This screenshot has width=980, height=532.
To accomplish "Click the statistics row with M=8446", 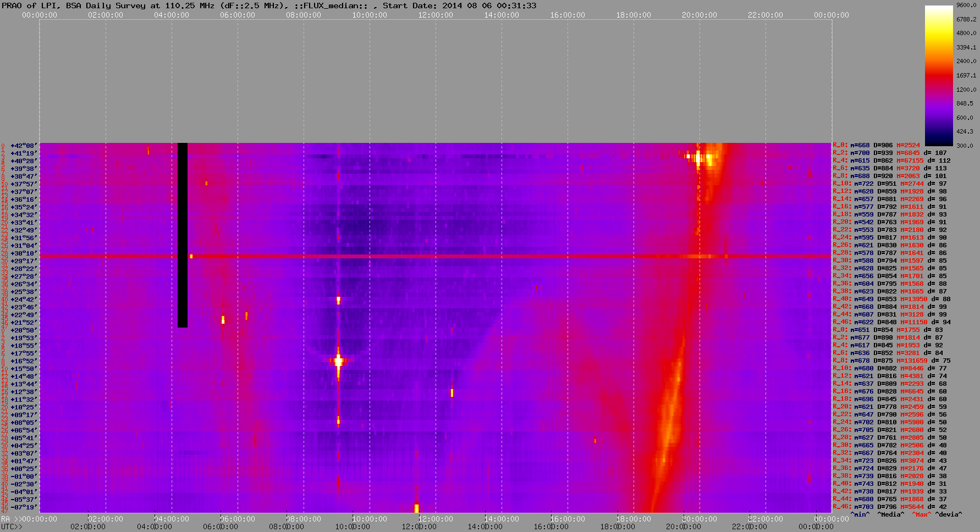I will point(890,369).
